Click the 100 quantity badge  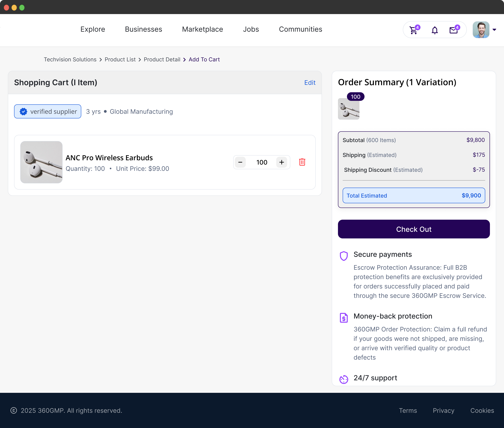(x=355, y=97)
